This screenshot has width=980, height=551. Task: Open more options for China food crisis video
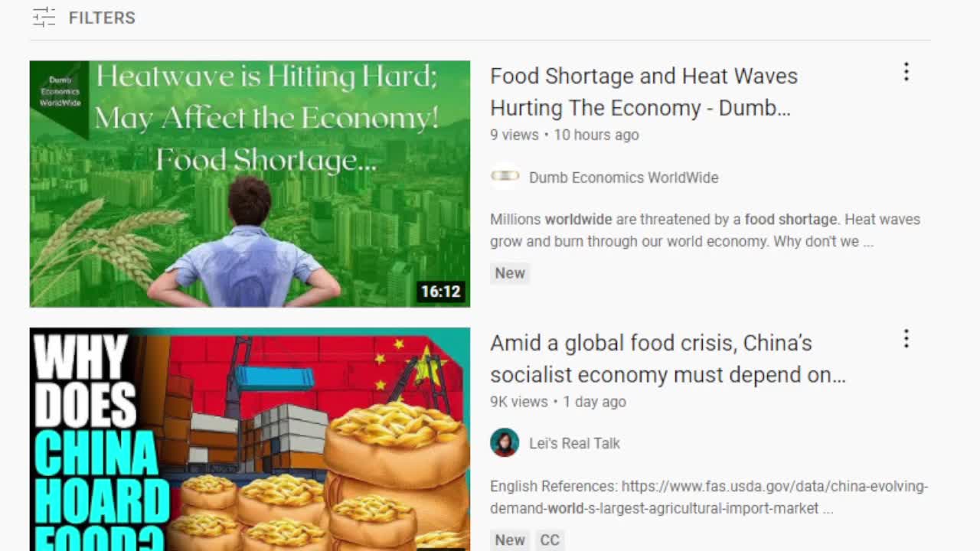(x=906, y=339)
